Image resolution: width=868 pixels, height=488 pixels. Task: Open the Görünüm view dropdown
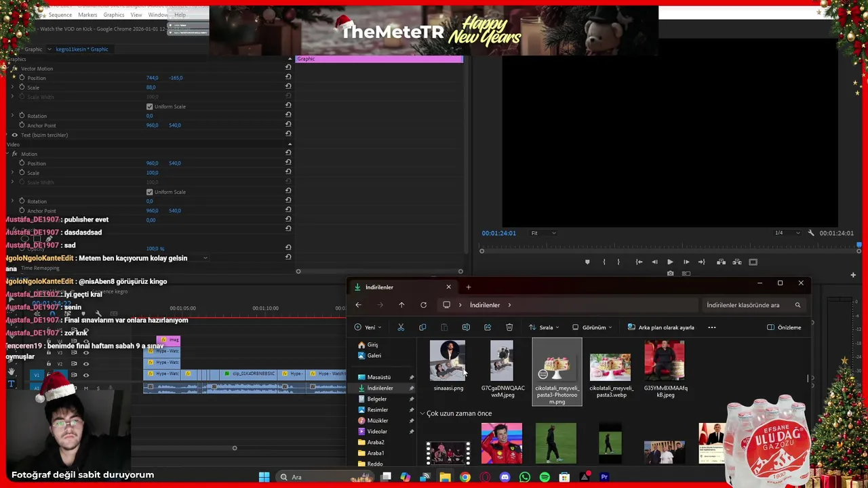click(592, 327)
